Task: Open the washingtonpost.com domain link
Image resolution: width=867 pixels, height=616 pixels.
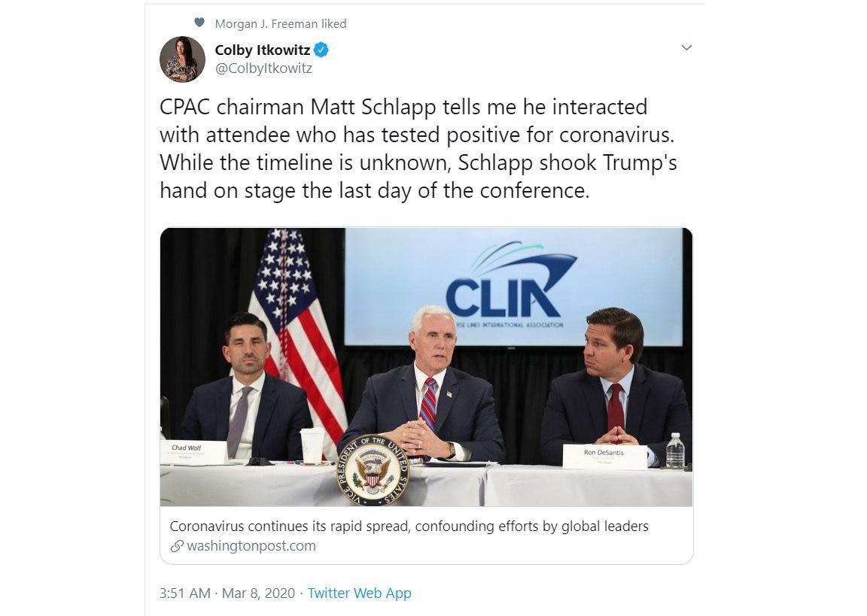Action: click(x=251, y=546)
